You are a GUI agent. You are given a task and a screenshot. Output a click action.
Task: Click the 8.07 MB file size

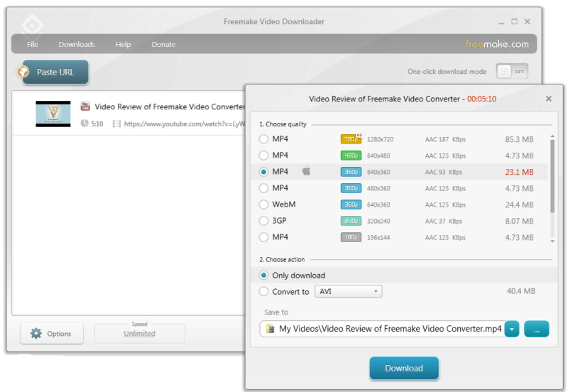[519, 221]
